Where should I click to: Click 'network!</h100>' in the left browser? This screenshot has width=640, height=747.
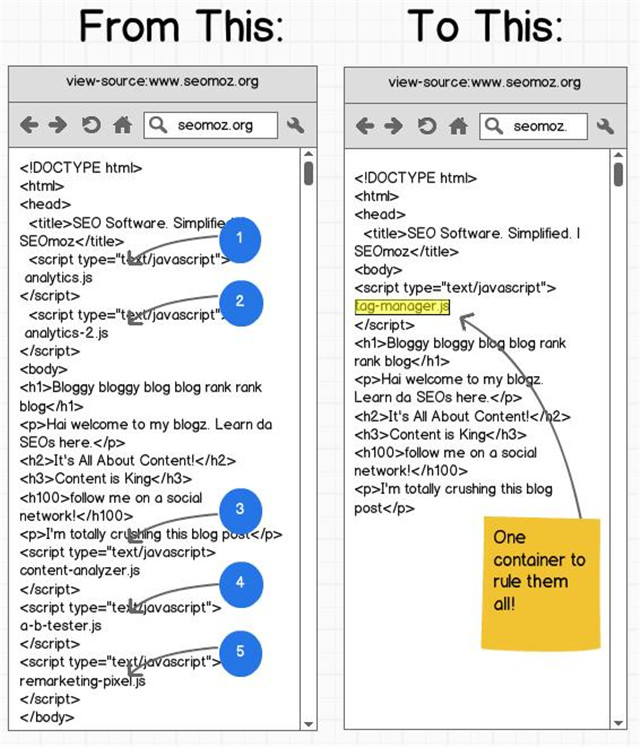point(76,515)
